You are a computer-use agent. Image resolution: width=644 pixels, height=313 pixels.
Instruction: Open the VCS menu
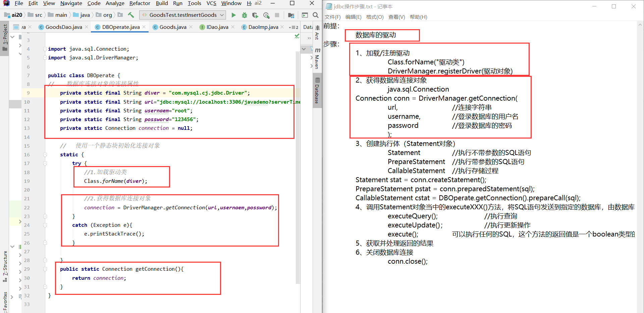[211, 3]
